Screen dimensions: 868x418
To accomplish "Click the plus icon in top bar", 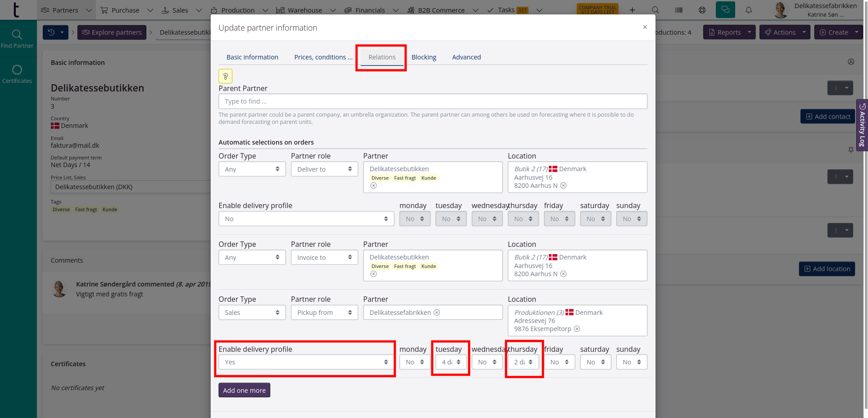I will click(632, 10).
